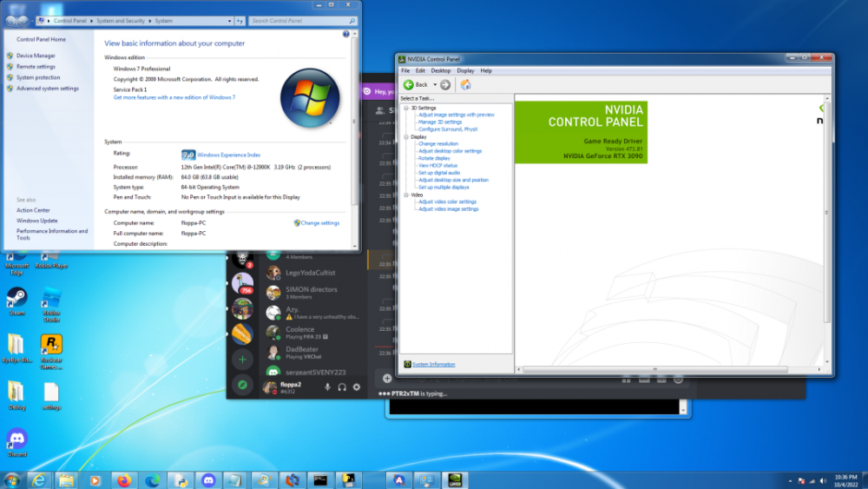Screen dimensions: 868x489
Task: Open Device Manager from left sidebar
Action: [x=36, y=56]
